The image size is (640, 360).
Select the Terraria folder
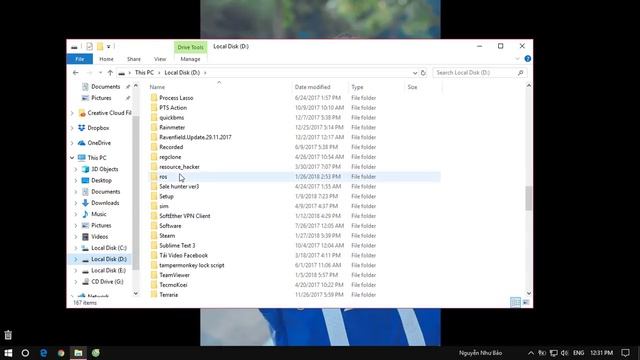click(x=169, y=295)
